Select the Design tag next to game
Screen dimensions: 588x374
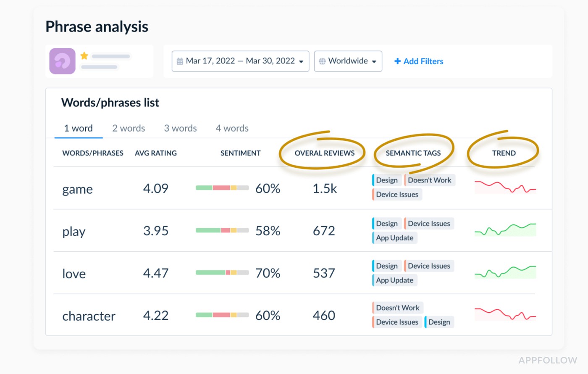coord(386,180)
